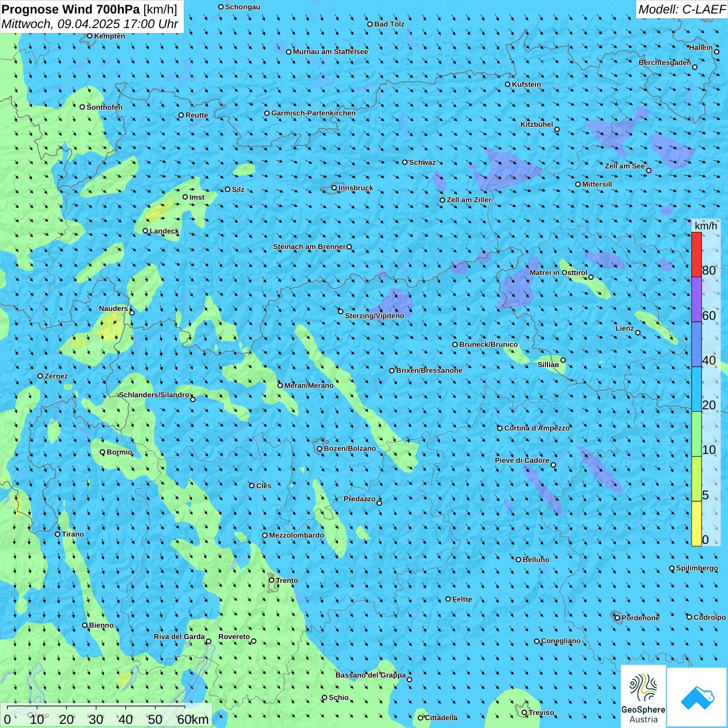Click the 'Sonthofen' label
Viewport: 728px width, 728px height.
(105, 107)
